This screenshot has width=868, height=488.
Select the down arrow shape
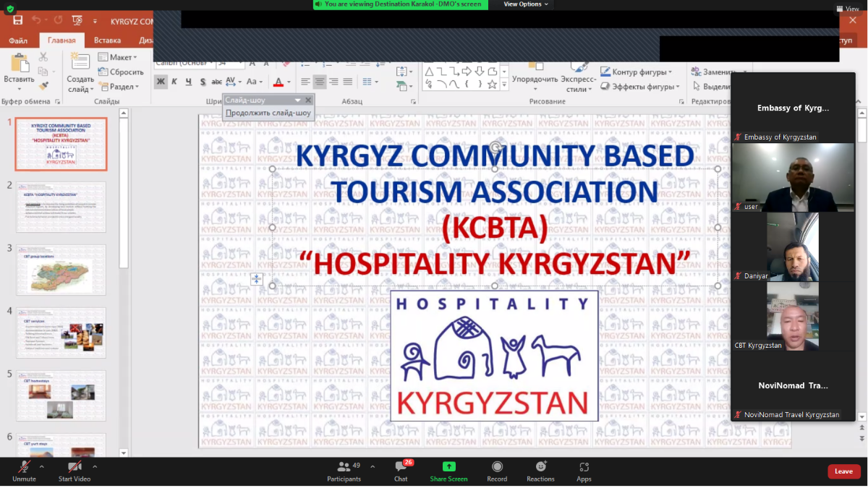[x=479, y=71]
